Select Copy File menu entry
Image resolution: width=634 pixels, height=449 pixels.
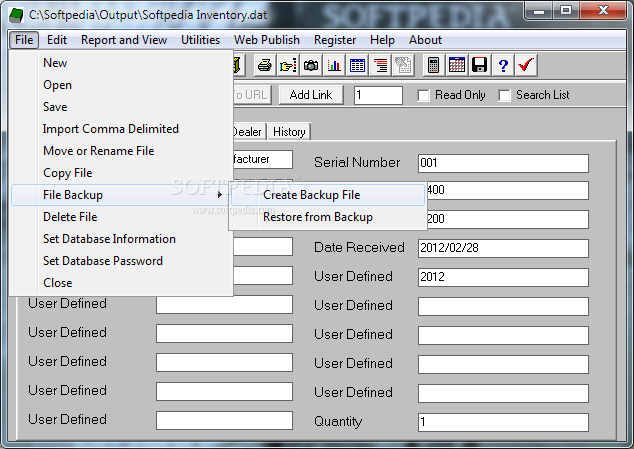pyautogui.click(x=121, y=173)
